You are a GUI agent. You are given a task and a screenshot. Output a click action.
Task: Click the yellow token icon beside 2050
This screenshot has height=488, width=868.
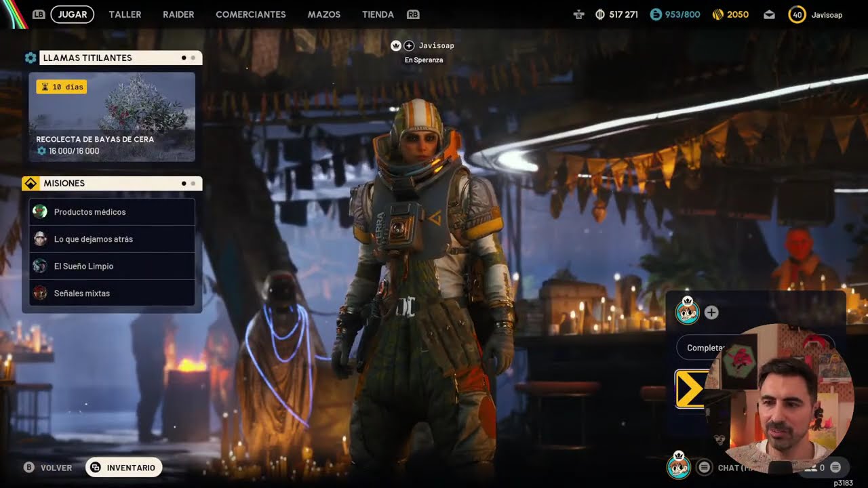pos(718,14)
